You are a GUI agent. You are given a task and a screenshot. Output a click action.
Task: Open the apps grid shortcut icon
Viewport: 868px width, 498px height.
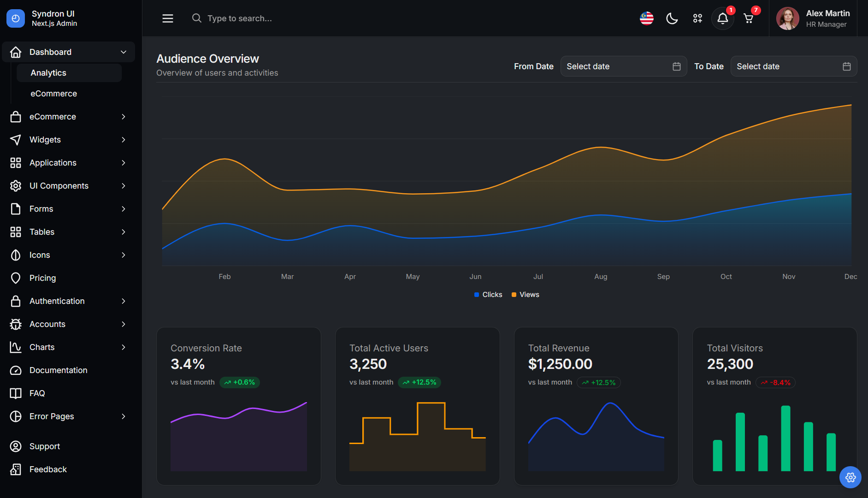click(x=697, y=18)
